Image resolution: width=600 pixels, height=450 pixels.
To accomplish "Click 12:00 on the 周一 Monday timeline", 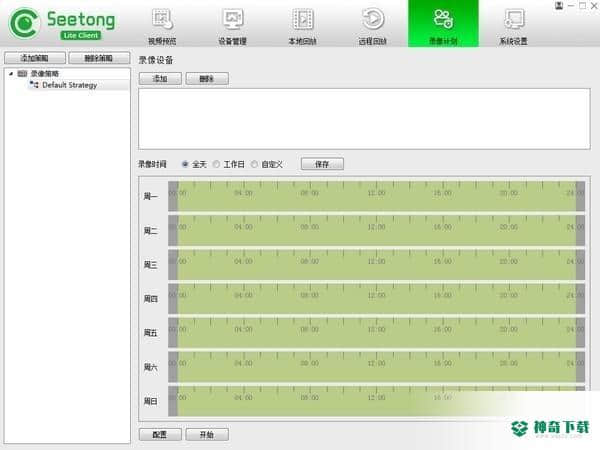I will [377, 193].
